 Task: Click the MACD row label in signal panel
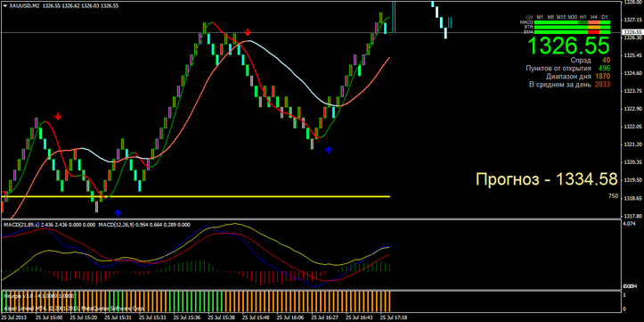click(x=527, y=22)
